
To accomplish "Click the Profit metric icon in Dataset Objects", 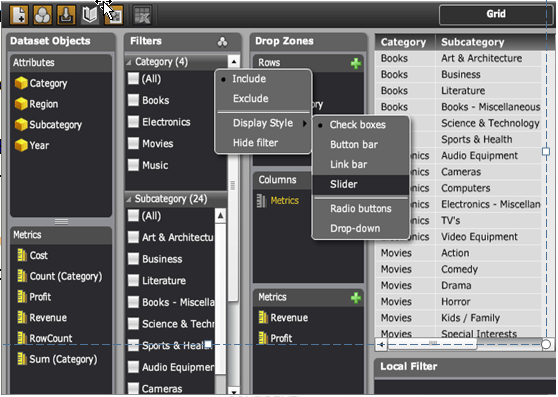I will pos(22,297).
